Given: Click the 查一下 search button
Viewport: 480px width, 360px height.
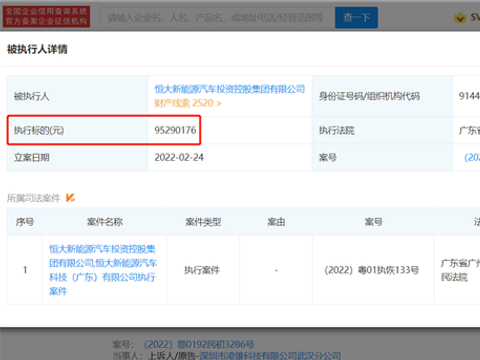Looking at the screenshot, I should coord(356,17).
